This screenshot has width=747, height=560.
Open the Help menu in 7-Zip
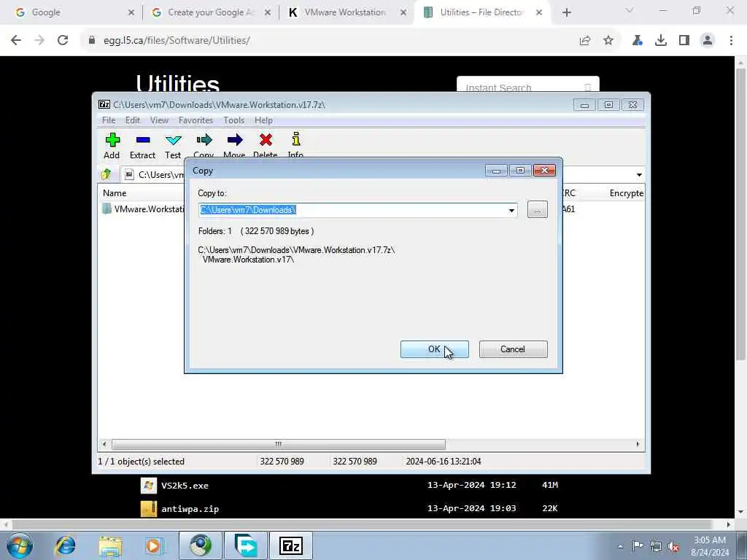pyautogui.click(x=263, y=120)
